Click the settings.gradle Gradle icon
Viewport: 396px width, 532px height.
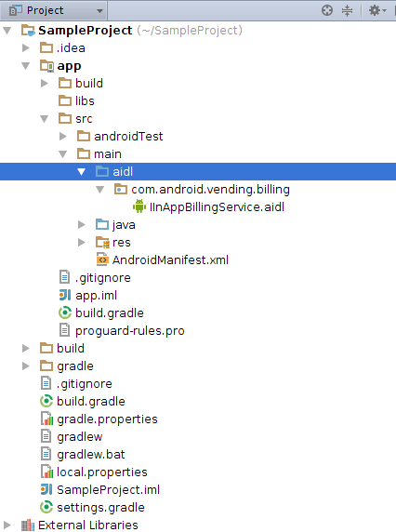[x=46, y=507]
